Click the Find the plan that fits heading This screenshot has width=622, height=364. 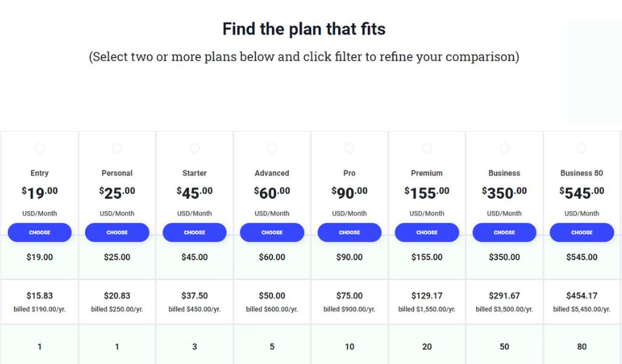coord(304,29)
